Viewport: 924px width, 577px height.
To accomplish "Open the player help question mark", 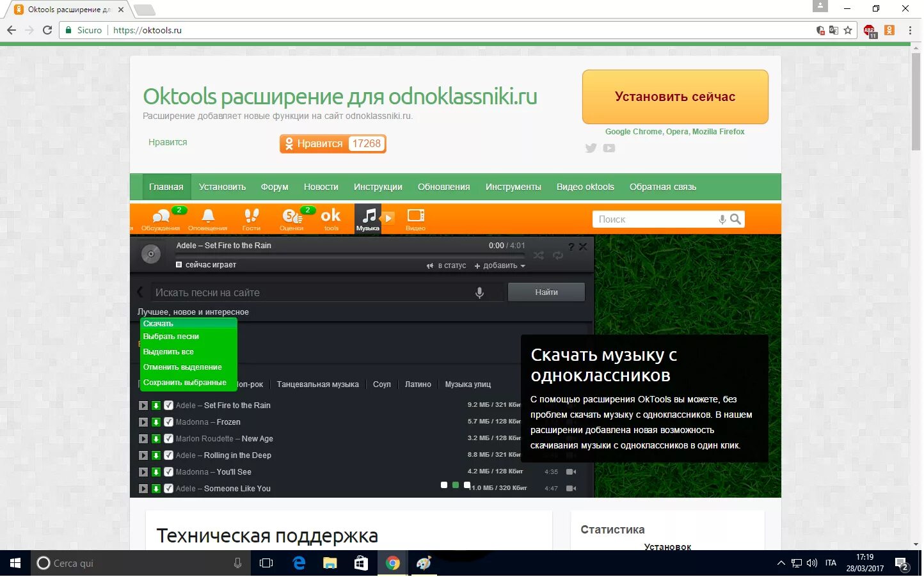I will point(572,247).
